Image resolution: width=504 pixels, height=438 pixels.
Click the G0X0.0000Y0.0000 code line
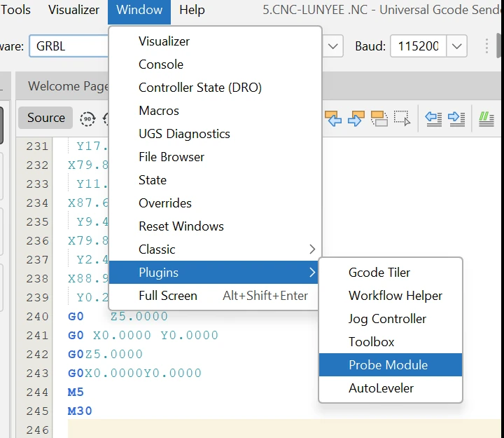coord(134,373)
